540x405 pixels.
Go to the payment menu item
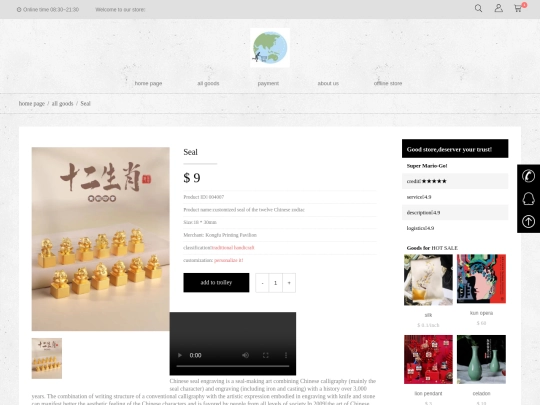point(268,83)
